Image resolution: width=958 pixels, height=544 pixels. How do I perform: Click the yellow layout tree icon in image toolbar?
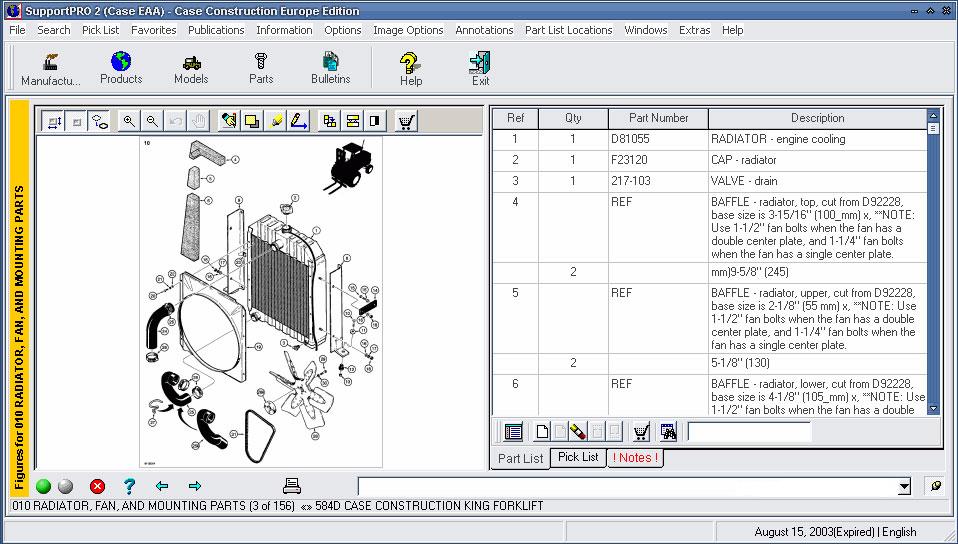pos(330,122)
